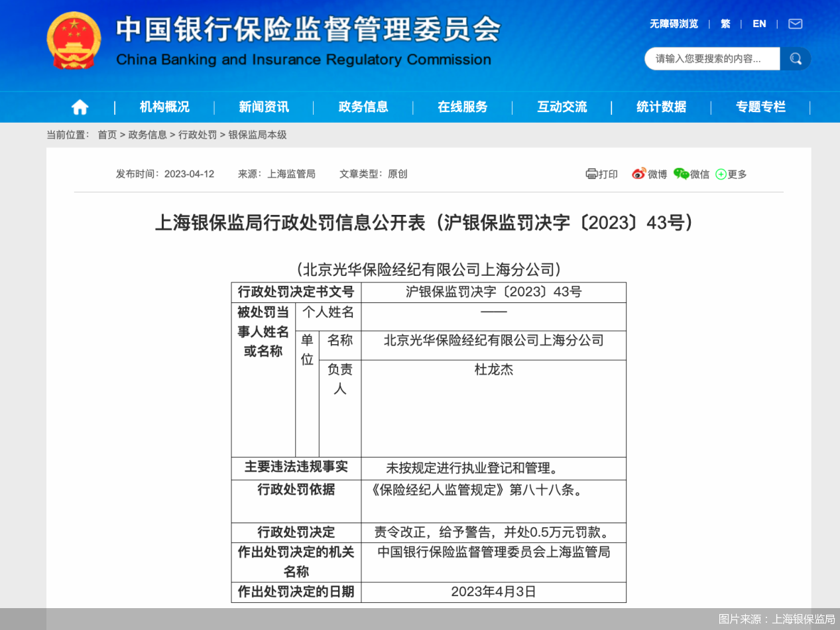Open the 统计数据 menu
The image size is (840, 630).
(x=662, y=107)
